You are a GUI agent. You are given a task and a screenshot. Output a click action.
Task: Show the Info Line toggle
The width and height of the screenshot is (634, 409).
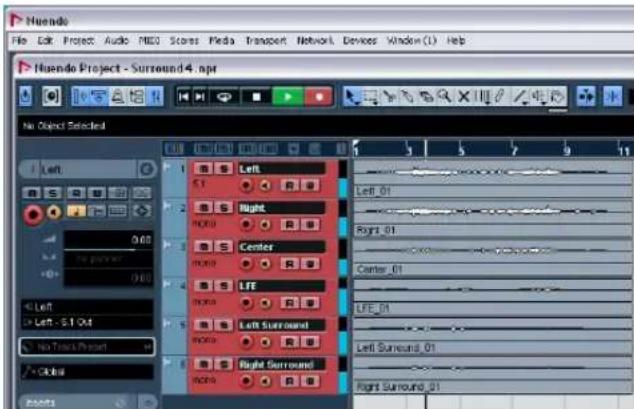pyautogui.click(x=99, y=97)
